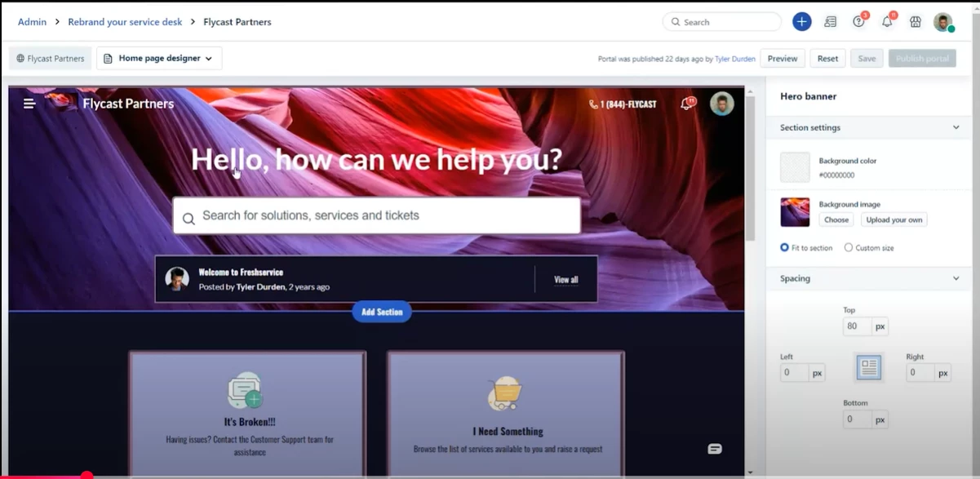The height and width of the screenshot is (479, 980).
Task: Click the I Need Something card title
Action: 508,431
